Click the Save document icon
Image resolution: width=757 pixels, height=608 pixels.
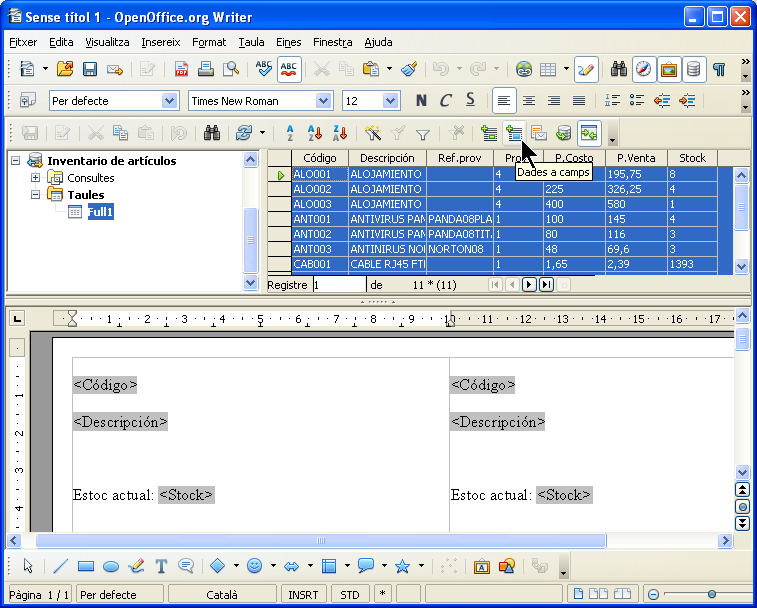[x=90, y=70]
